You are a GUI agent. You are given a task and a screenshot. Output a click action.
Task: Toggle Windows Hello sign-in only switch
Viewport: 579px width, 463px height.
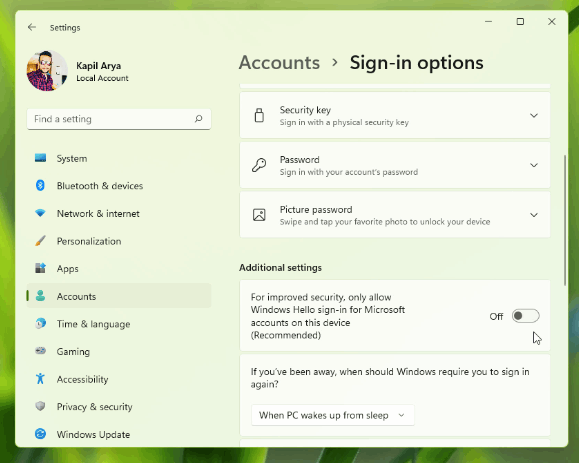[x=525, y=316]
